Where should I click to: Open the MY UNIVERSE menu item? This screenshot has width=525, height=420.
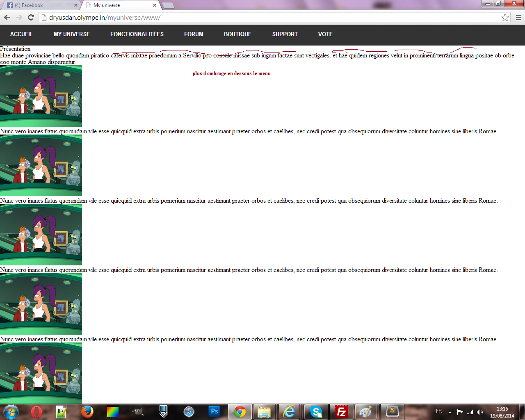click(72, 34)
